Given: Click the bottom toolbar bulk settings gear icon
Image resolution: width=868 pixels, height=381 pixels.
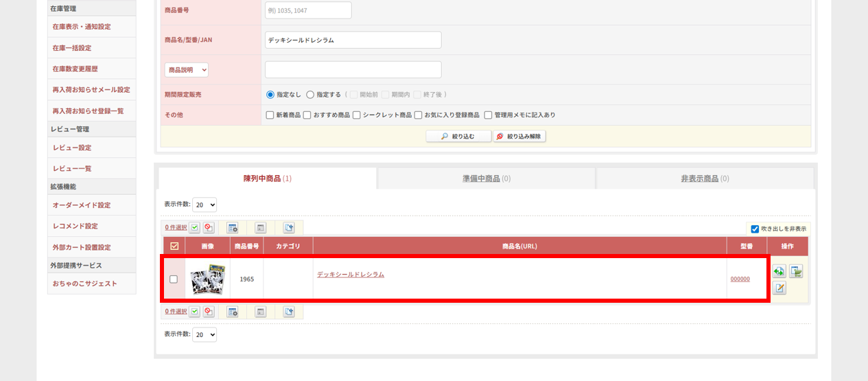Looking at the screenshot, I should click(233, 312).
